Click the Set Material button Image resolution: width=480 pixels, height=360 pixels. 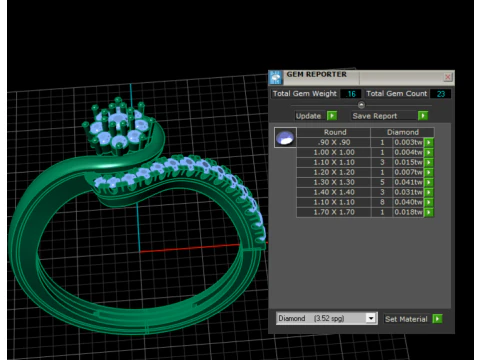[x=406, y=319]
